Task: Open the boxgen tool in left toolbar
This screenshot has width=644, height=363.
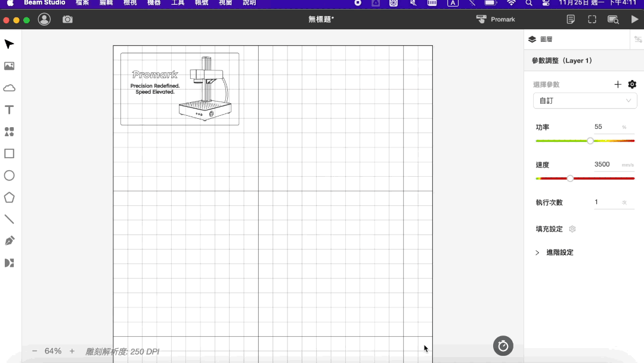Action: (9, 263)
